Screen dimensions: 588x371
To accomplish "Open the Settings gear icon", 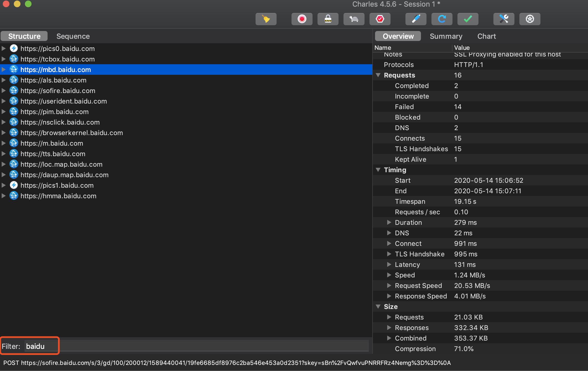I will tap(530, 19).
